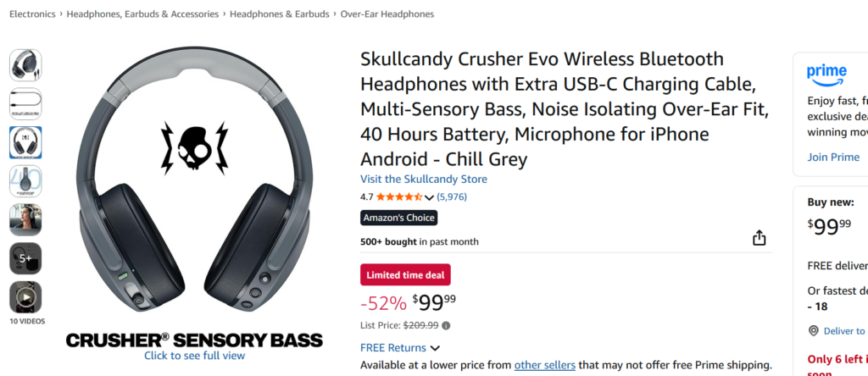Expand the FREE Returns dropdown

435,348
